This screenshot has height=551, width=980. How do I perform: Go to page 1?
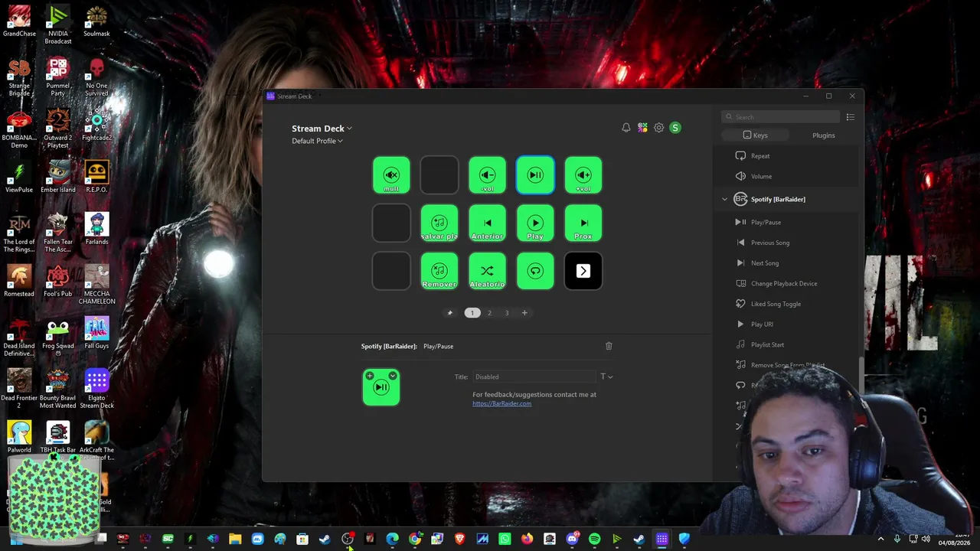[x=472, y=313]
